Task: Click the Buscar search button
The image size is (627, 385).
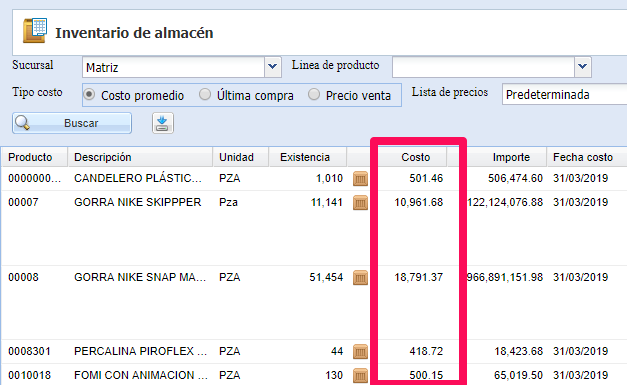Action: point(72,123)
